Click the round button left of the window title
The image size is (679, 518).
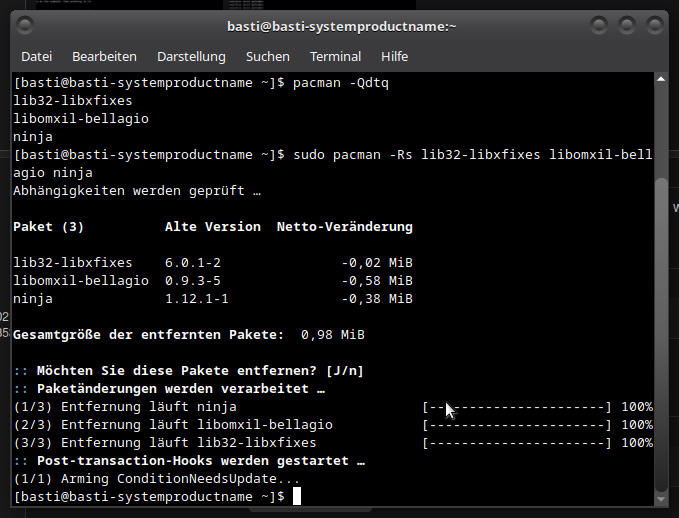click(25, 25)
